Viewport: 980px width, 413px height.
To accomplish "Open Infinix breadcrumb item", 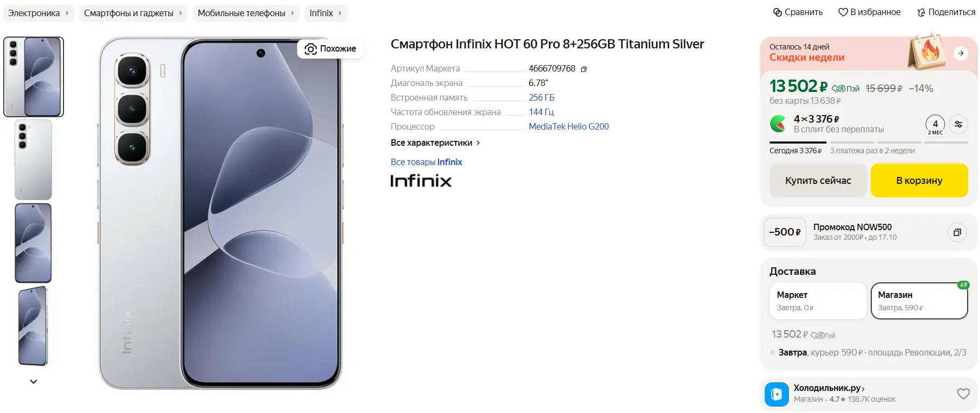I will tap(326, 13).
